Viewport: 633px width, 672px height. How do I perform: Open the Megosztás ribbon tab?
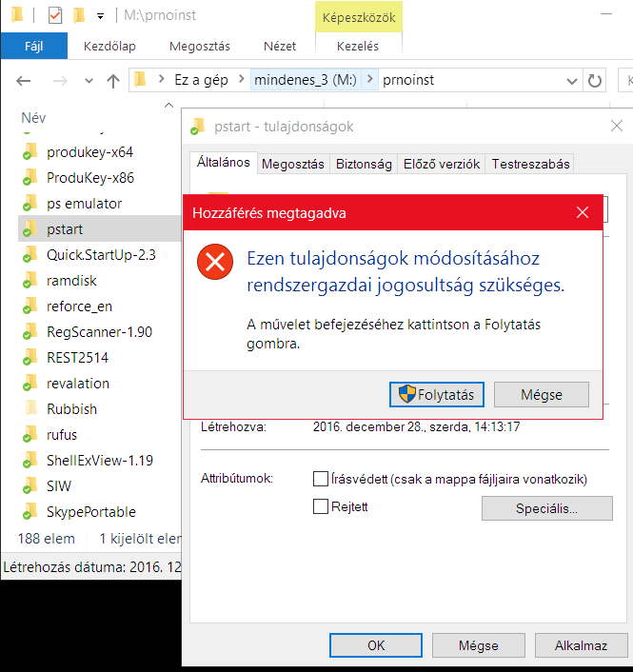(x=200, y=46)
